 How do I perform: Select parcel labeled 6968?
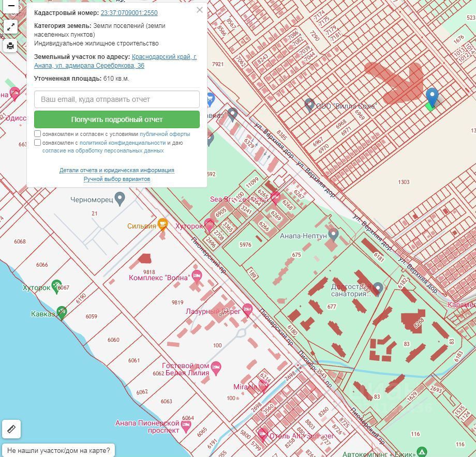click(341, 124)
